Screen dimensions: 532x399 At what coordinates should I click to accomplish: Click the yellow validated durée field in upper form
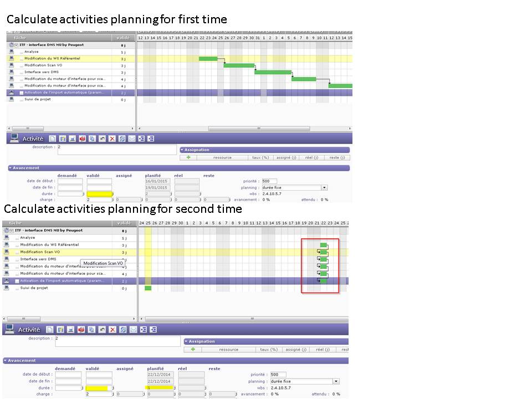click(x=99, y=194)
